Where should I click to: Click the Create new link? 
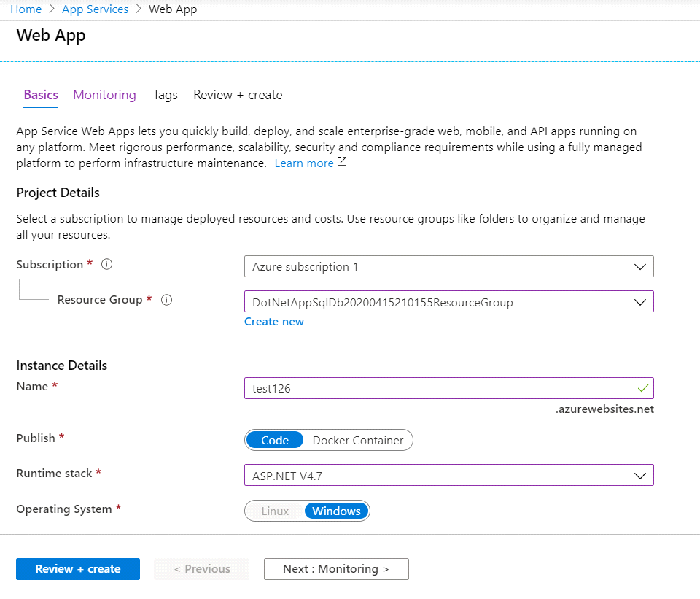coord(273,322)
